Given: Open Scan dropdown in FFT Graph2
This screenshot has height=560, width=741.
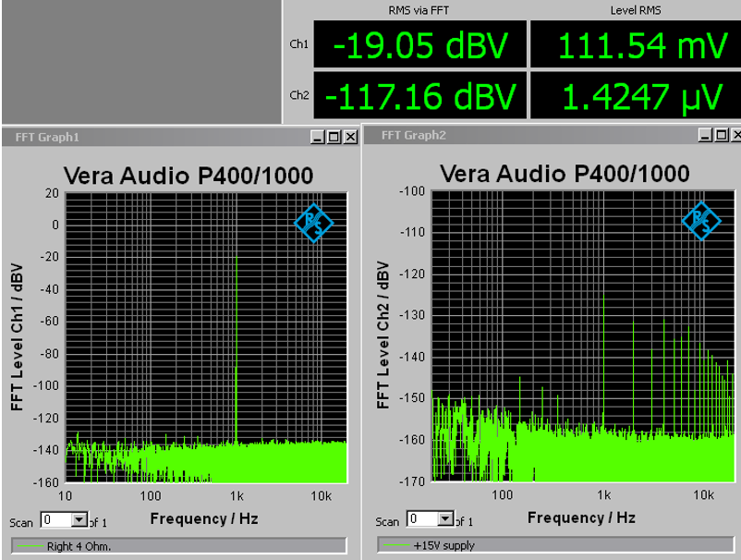Looking at the screenshot, I should tap(445, 519).
